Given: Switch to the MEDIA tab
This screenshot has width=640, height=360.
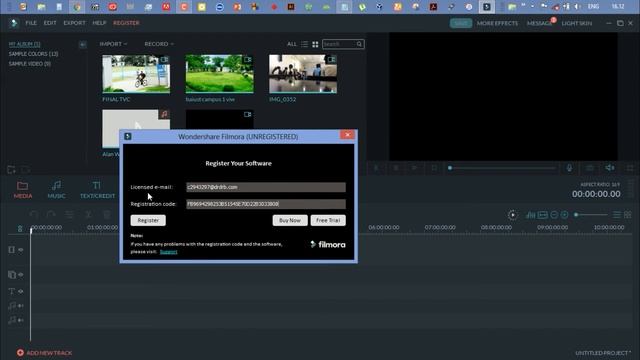Looking at the screenshot, I should 23,190.
